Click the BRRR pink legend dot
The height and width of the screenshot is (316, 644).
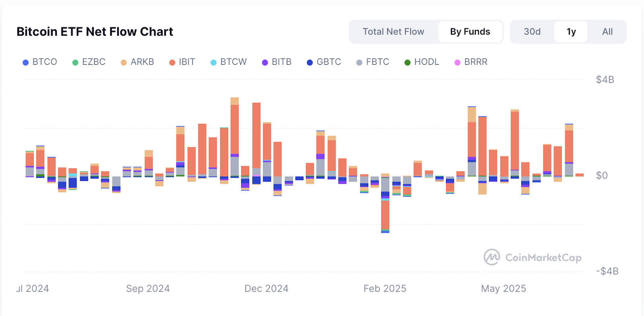pyautogui.click(x=458, y=62)
